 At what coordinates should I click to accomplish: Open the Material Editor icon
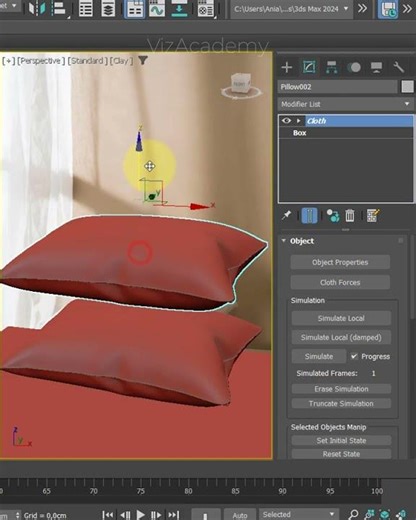click(x=205, y=8)
